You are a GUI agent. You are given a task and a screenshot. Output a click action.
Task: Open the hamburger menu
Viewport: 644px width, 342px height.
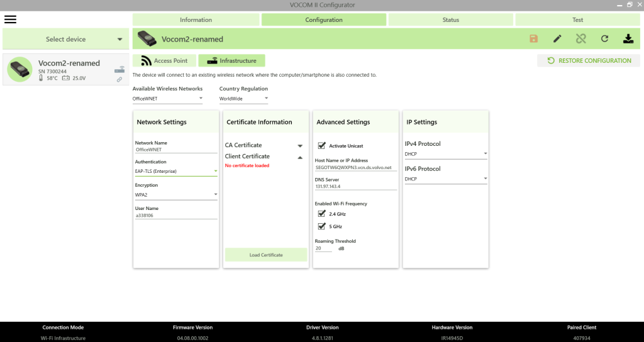(10, 19)
